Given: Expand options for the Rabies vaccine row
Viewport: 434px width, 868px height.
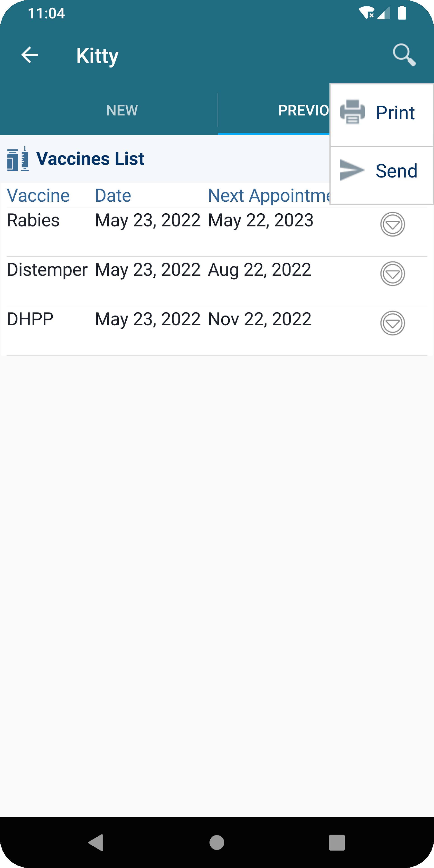Looking at the screenshot, I should click(393, 224).
